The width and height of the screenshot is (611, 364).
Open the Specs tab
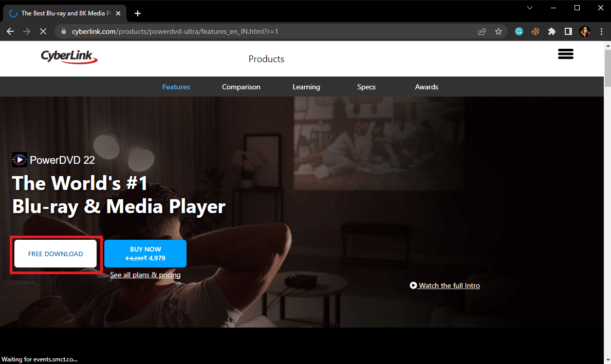[x=366, y=87]
